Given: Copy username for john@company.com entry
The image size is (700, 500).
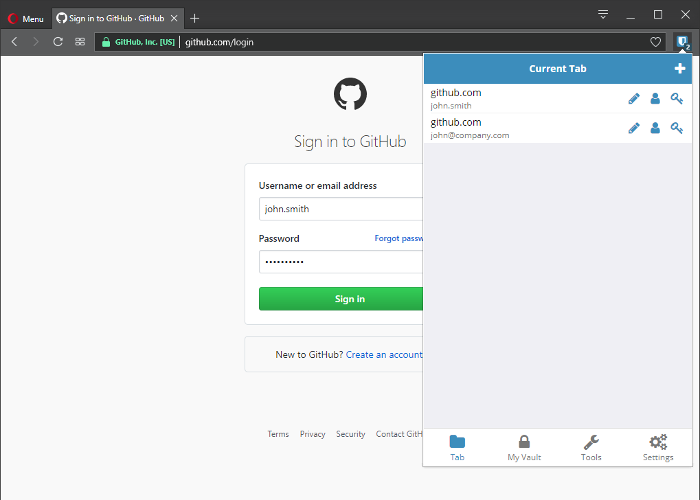Looking at the screenshot, I should [x=655, y=128].
